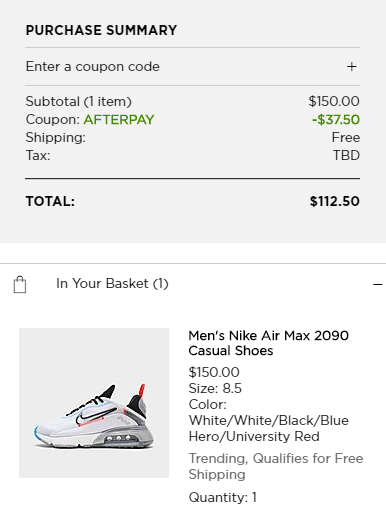Click the -$37.50 coupon discount amount
The image size is (386, 515).
click(336, 120)
